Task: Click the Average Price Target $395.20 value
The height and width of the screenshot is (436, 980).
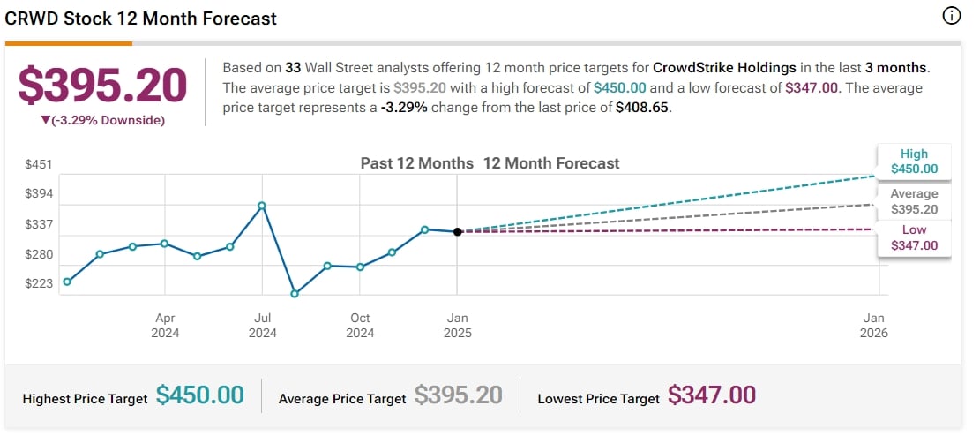Action: point(459,395)
